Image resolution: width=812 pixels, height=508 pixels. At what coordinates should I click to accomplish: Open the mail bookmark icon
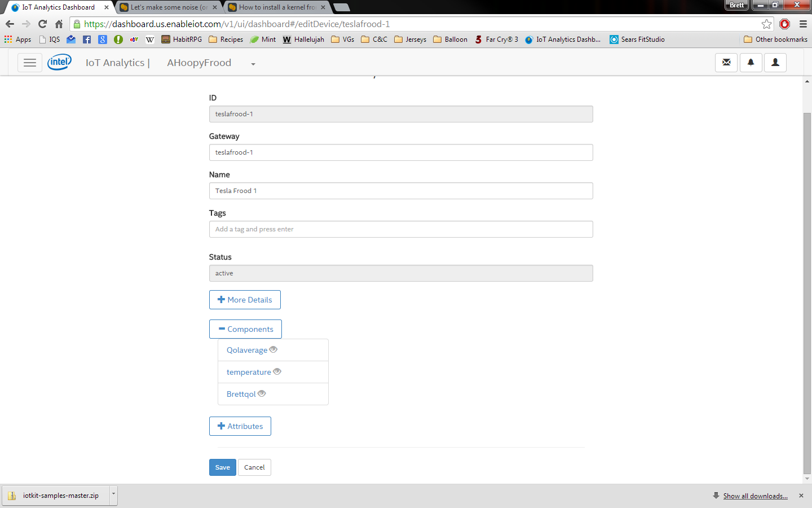(x=71, y=40)
